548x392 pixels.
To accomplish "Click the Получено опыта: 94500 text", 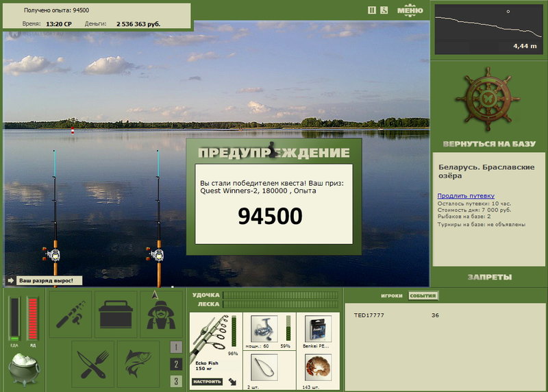I will coord(56,10).
